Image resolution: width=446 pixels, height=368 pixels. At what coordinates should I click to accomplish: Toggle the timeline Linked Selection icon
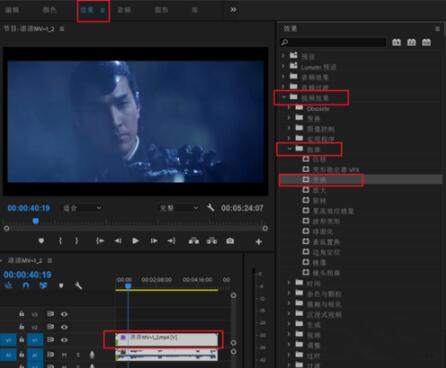pos(43,285)
